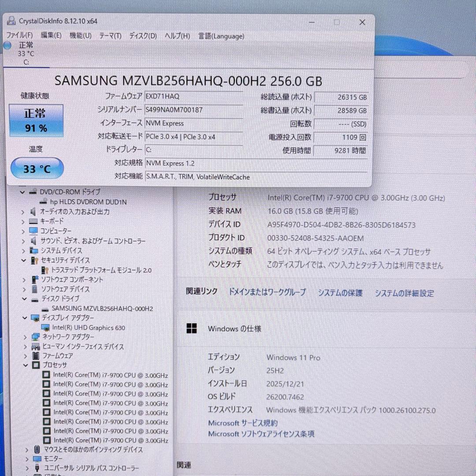Open the 言語(Language) menu

[221, 36]
